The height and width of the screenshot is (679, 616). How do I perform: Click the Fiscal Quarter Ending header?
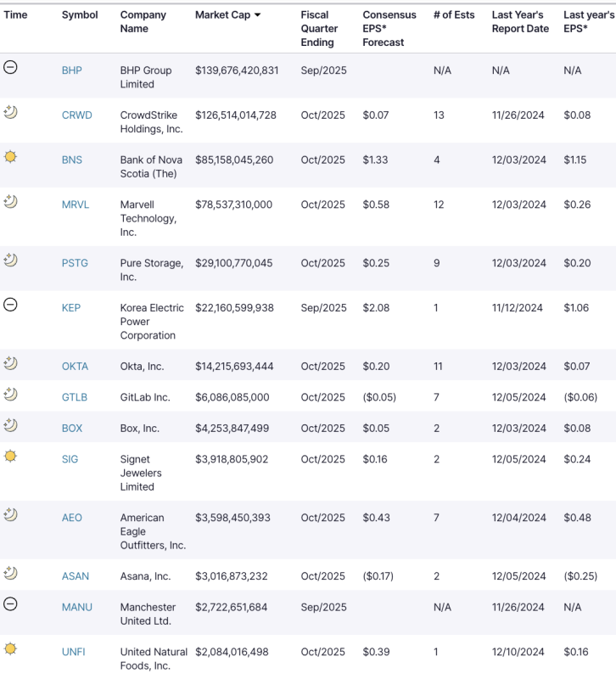[319, 29]
